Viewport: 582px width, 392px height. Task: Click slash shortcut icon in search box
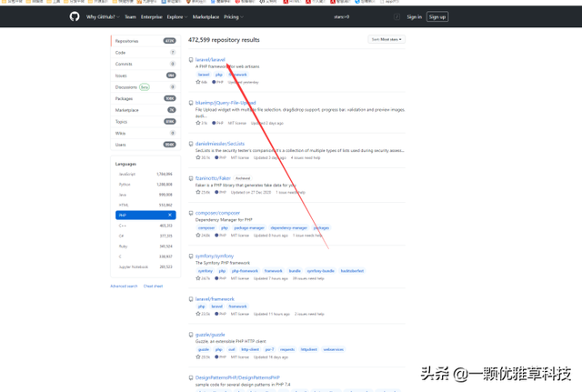click(396, 16)
